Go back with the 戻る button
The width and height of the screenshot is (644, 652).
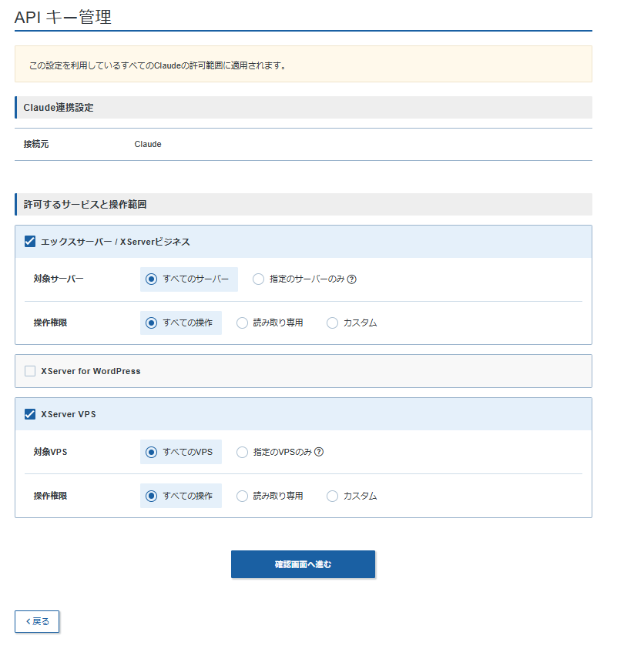pyautogui.click(x=37, y=622)
